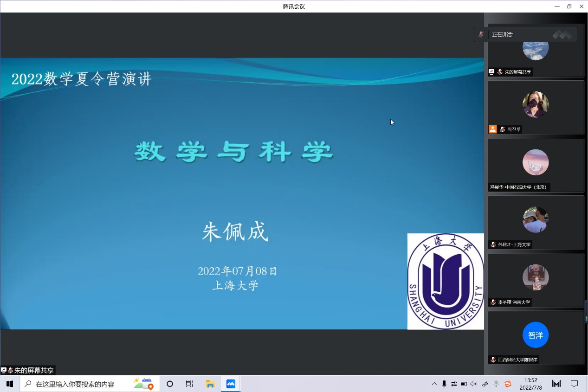Click the orange host icon beside 이진루
The height and width of the screenshot is (392, 588).
tap(492, 129)
